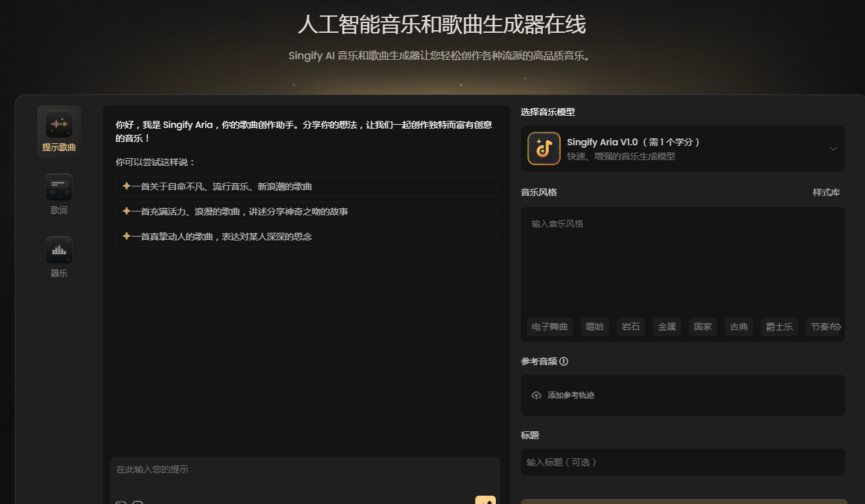Click the Singify AI subtitle under the heading

coord(439,56)
